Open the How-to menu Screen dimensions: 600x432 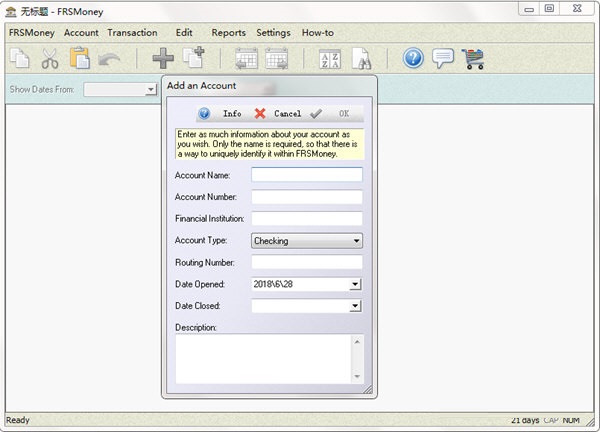318,33
